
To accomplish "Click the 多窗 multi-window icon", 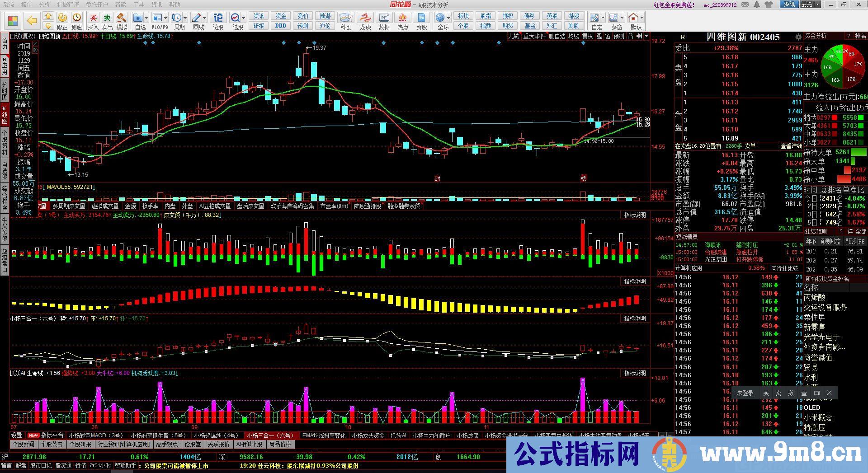I will pyautogui.click(x=614, y=18).
